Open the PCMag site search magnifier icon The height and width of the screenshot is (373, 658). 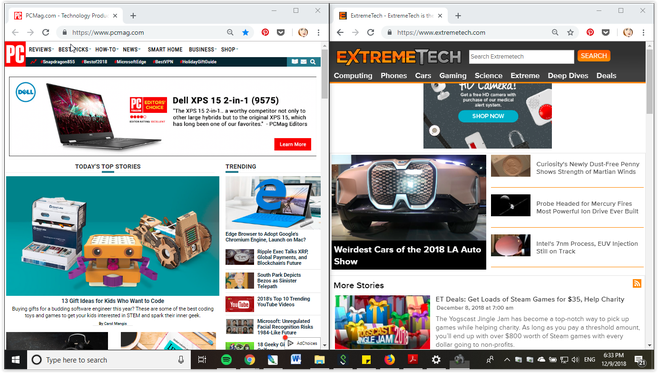pyautogui.click(x=313, y=62)
